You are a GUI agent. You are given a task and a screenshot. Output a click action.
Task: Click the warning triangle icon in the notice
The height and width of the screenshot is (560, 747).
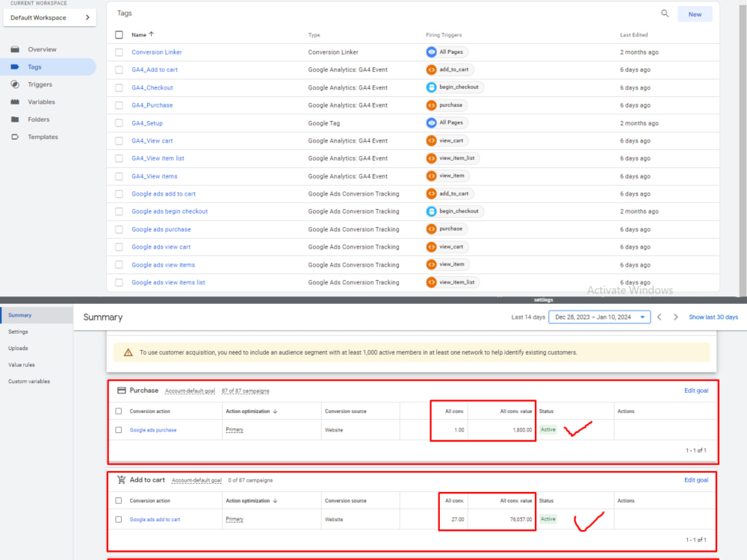click(x=128, y=352)
